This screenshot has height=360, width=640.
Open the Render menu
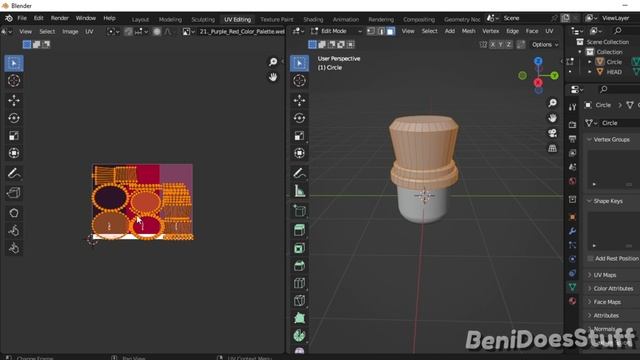[60, 18]
